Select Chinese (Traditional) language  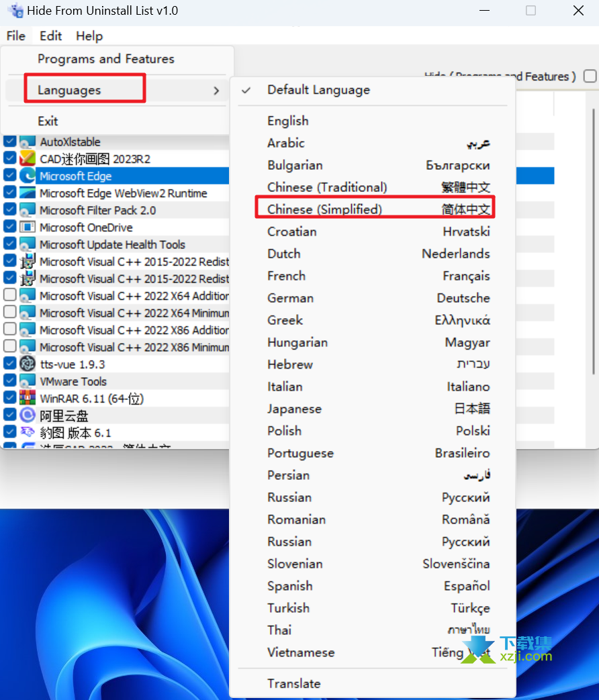pos(373,187)
